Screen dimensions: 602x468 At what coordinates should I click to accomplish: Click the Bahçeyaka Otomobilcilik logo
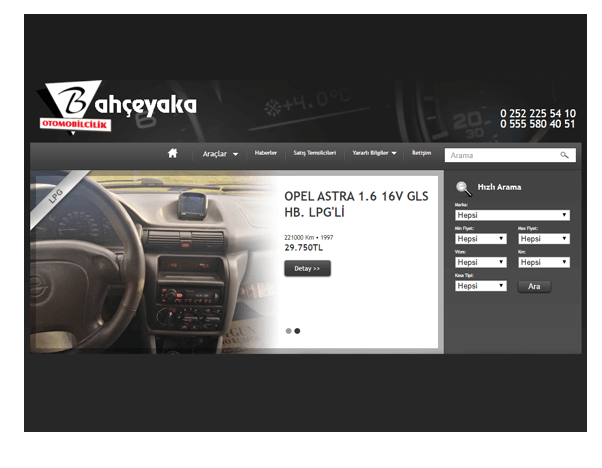click(x=116, y=107)
